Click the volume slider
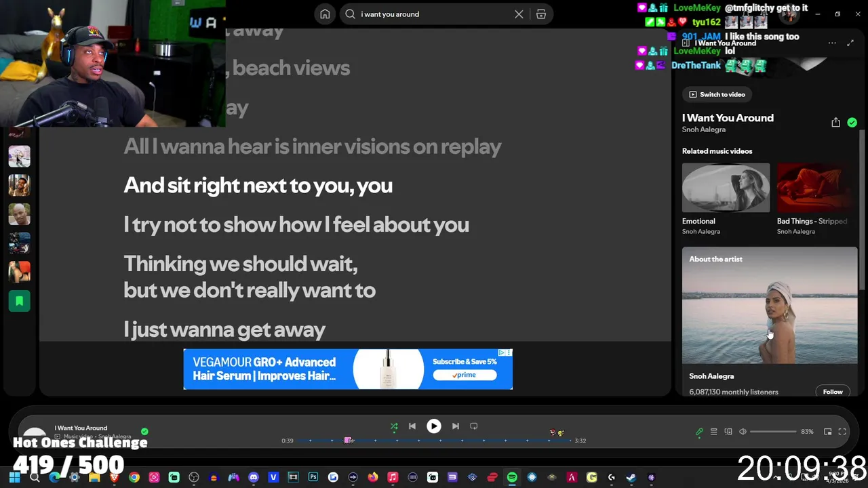Image resolution: width=868 pixels, height=488 pixels. tap(773, 432)
